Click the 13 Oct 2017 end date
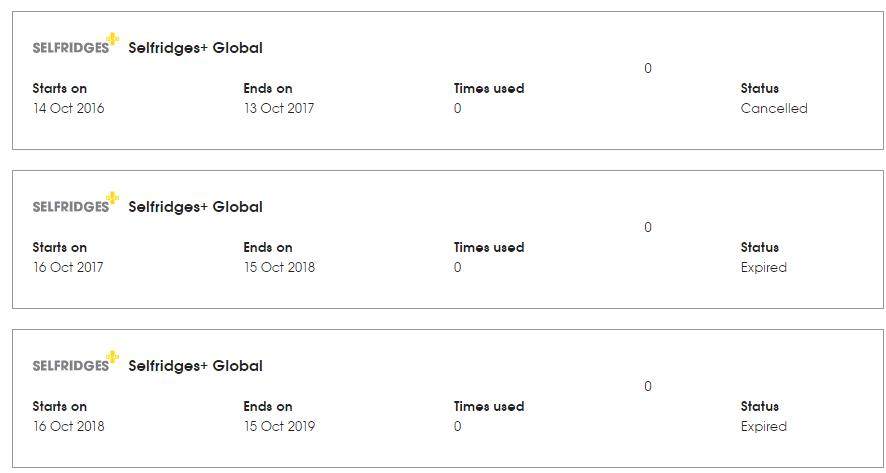 pos(279,108)
